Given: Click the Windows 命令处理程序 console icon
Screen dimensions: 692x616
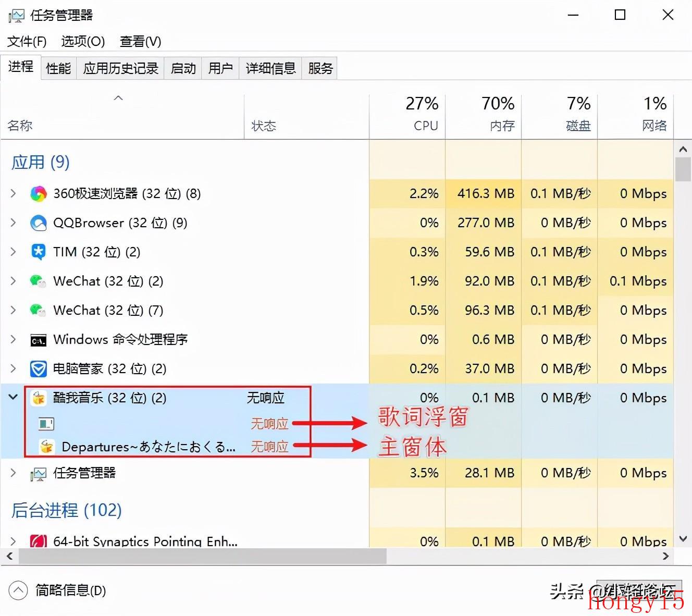Looking at the screenshot, I should [x=39, y=341].
